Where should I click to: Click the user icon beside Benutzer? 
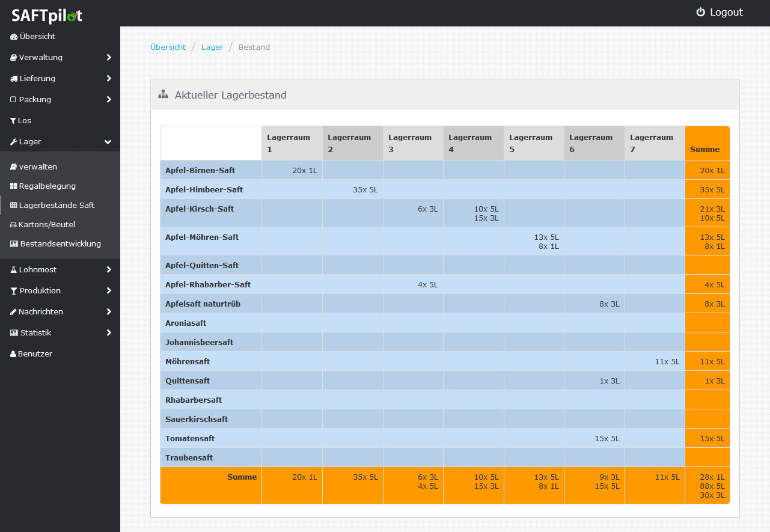pyautogui.click(x=13, y=354)
